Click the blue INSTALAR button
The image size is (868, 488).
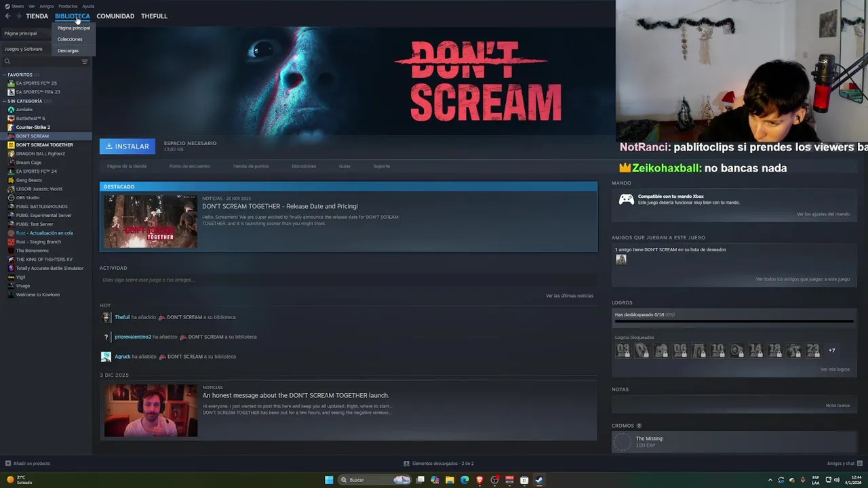[x=127, y=146]
